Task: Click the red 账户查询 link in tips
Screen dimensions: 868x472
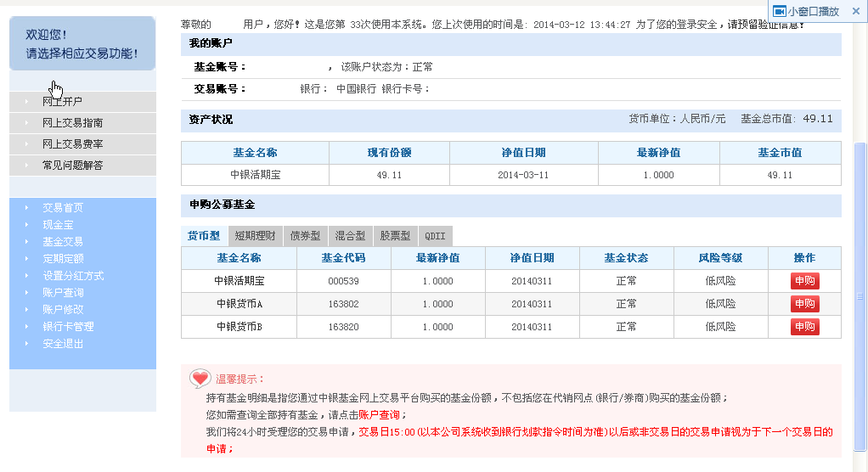Action: pos(379,415)
